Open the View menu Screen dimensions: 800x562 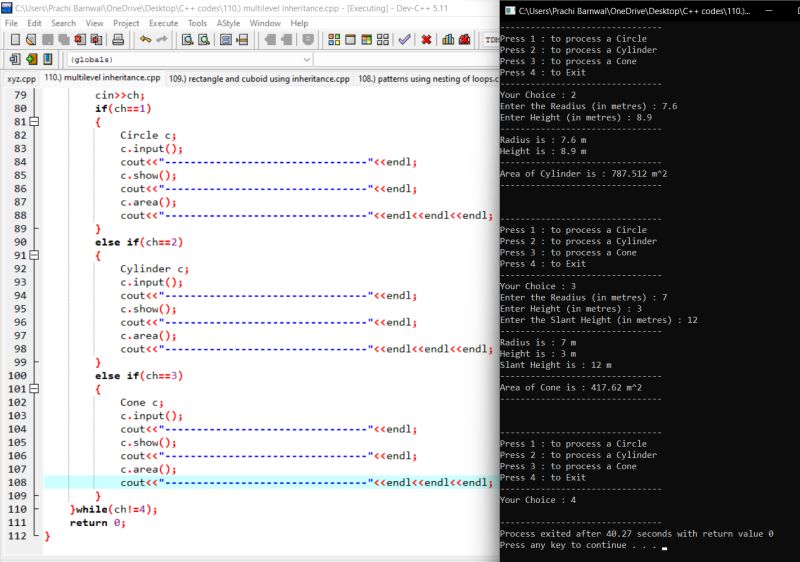point(94,23)
